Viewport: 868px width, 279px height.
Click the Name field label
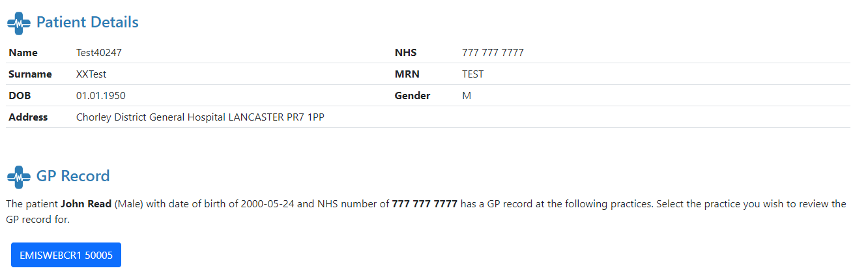click(x=23, y=53)
